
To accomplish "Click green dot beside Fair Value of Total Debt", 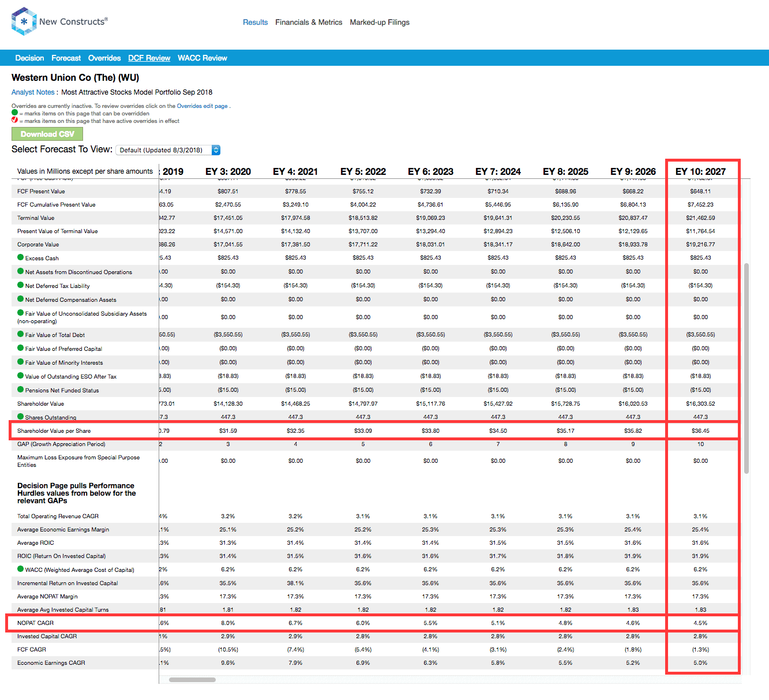I will (21, 334).
